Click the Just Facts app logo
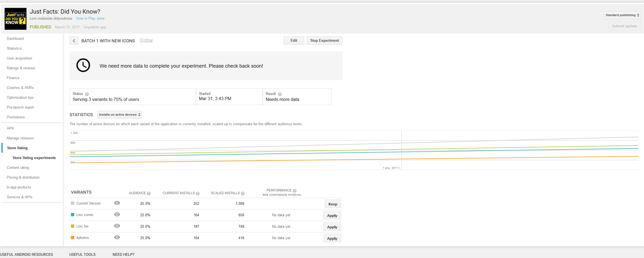The width and height of the screenshot is (644, 258). point(15,19)
